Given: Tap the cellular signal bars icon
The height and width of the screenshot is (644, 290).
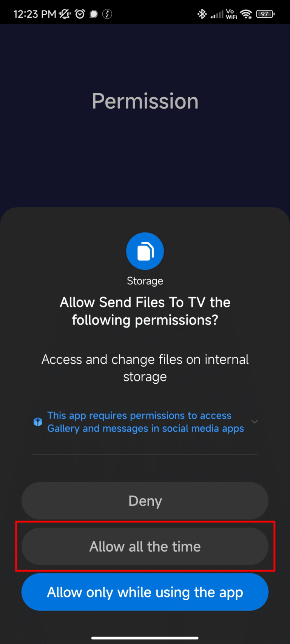Looking at the screenshot, I should click(217, 15).
